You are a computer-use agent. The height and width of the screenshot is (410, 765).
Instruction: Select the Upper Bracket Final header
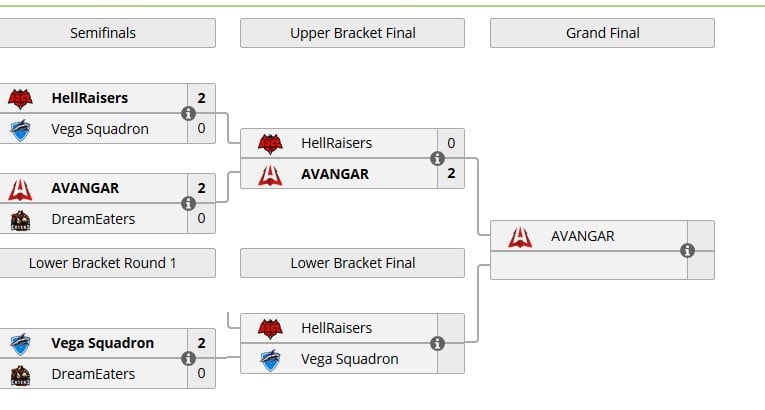click(352, 33)
